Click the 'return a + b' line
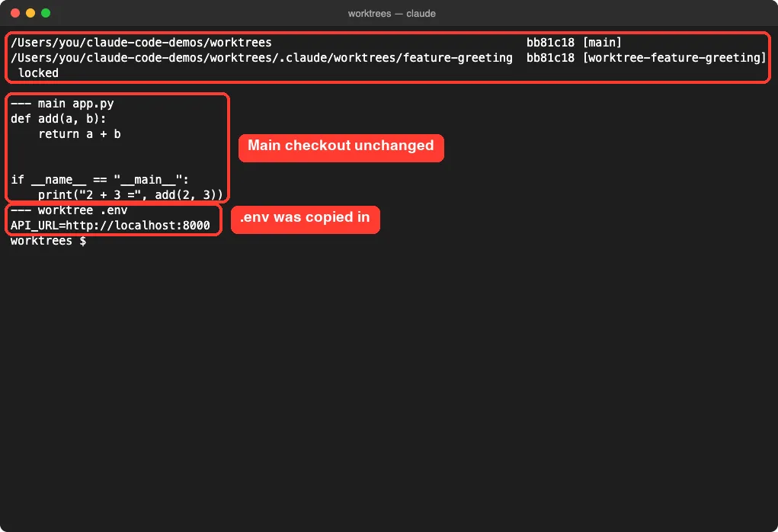The image size is (778, 532). pyautogui.click(x=79, y=134)
